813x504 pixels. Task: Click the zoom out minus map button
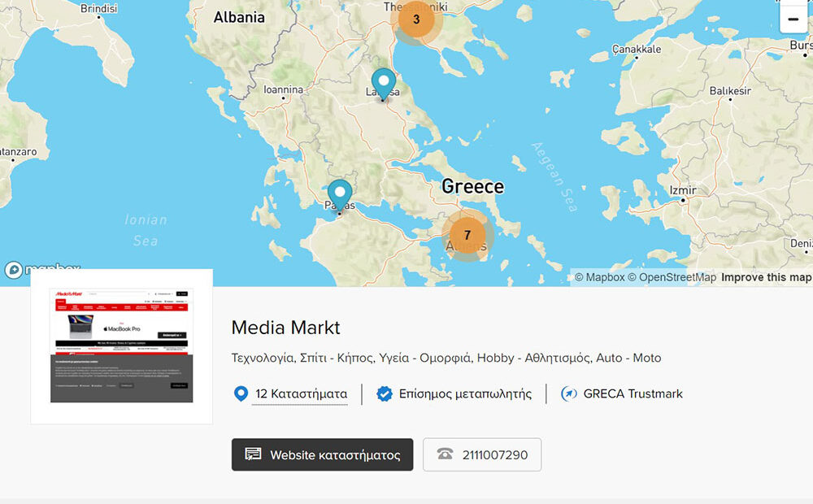[x=793, y=20]
